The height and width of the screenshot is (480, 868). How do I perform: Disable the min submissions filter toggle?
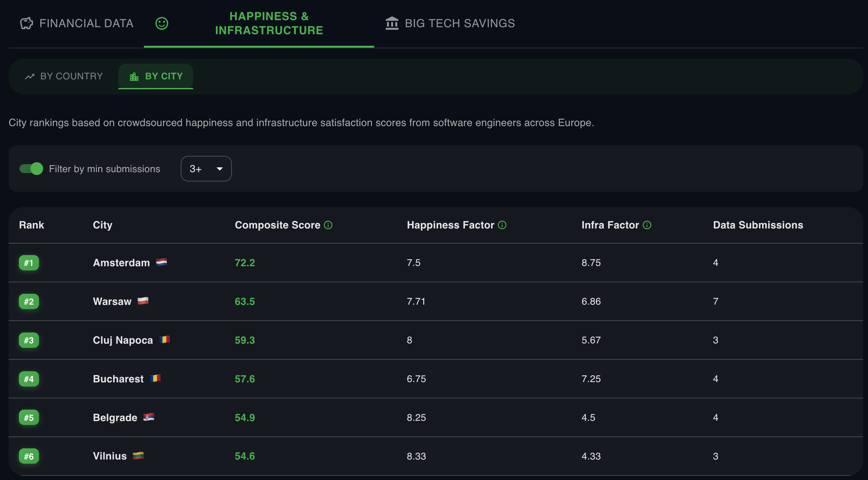coord(31,169)
